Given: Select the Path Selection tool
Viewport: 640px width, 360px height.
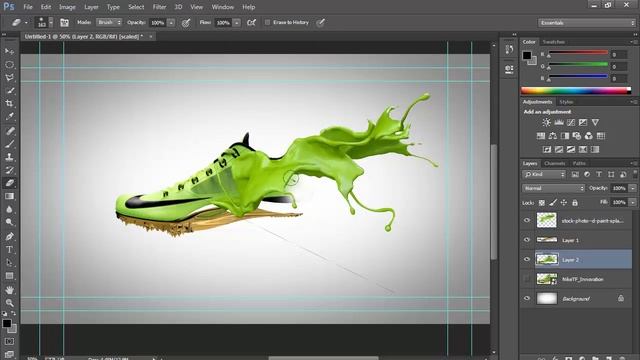Looking at the screenshot, I should 9,262.
